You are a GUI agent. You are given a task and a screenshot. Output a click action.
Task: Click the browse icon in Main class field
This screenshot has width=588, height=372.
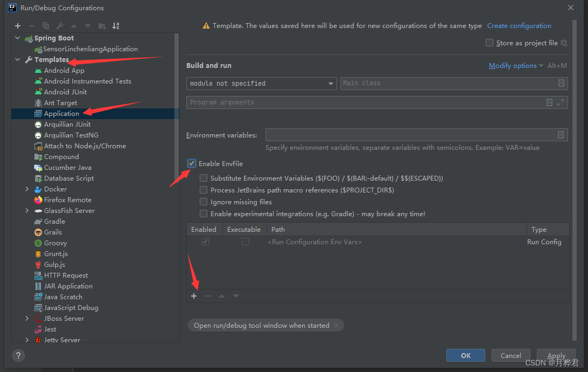561,84
